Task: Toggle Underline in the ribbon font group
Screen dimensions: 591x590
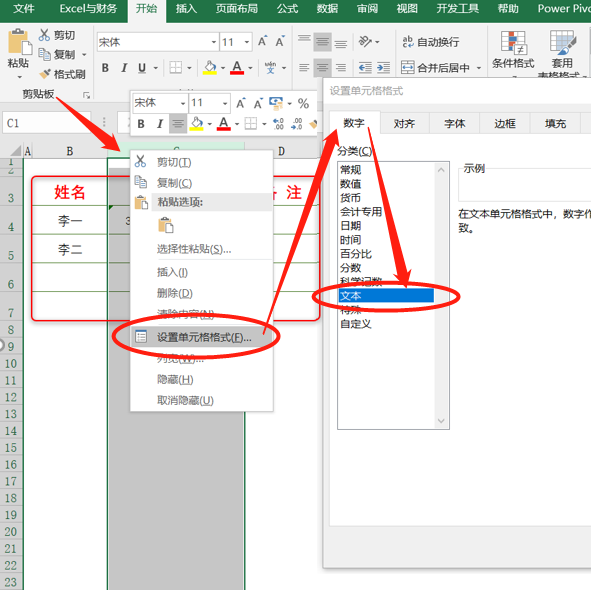Action: tap(142, 68)
